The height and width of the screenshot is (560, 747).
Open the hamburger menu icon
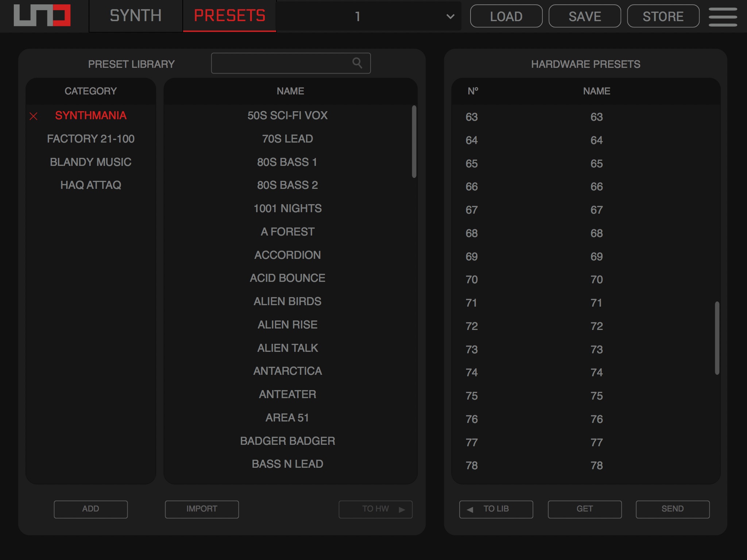click(723, 16)
